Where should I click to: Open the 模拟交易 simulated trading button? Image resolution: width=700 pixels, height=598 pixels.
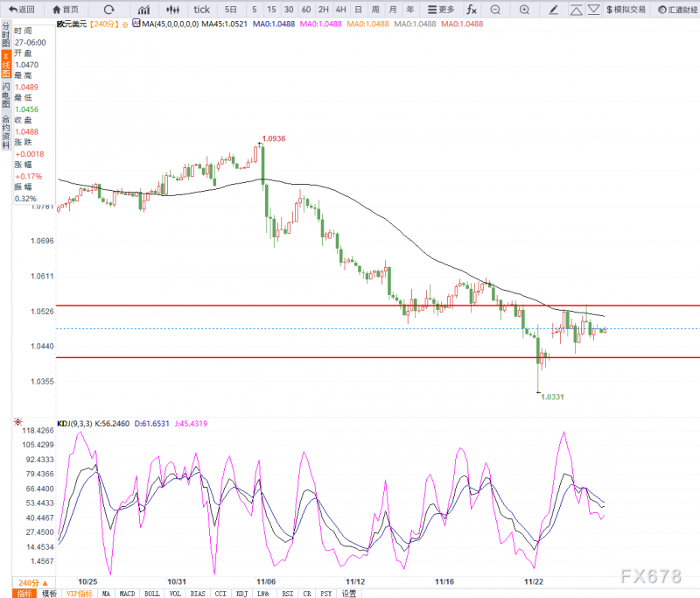626,10
